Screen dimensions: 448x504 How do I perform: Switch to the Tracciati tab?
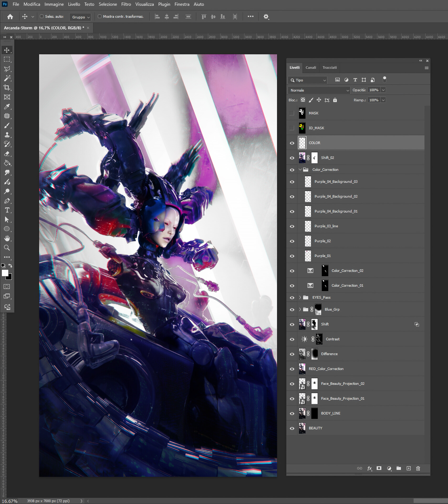click(x=330, y=67)
